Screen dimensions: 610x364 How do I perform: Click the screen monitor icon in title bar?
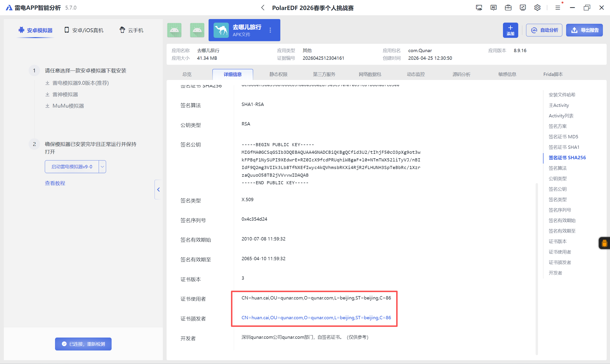tap(479, 8)
